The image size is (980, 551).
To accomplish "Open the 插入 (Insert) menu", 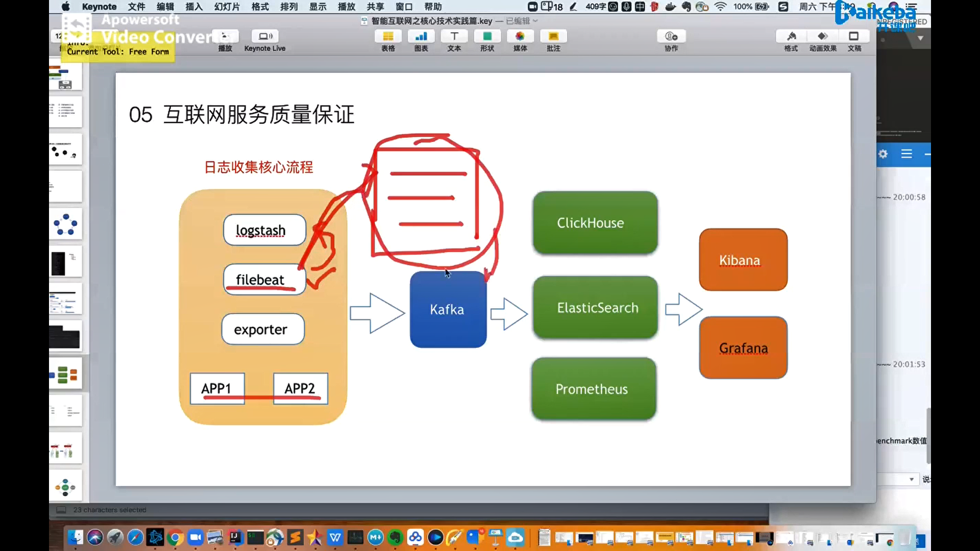I will 193,7.
